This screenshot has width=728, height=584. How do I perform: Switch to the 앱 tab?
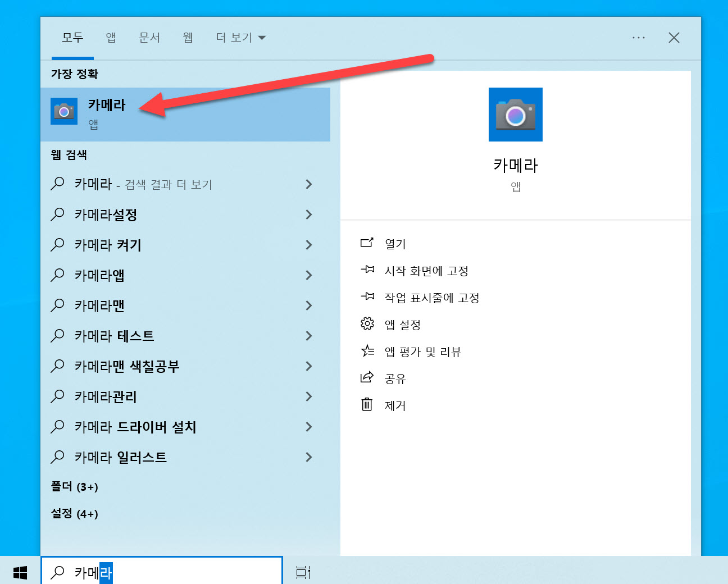pyautogui.click(x=111, y=38)
